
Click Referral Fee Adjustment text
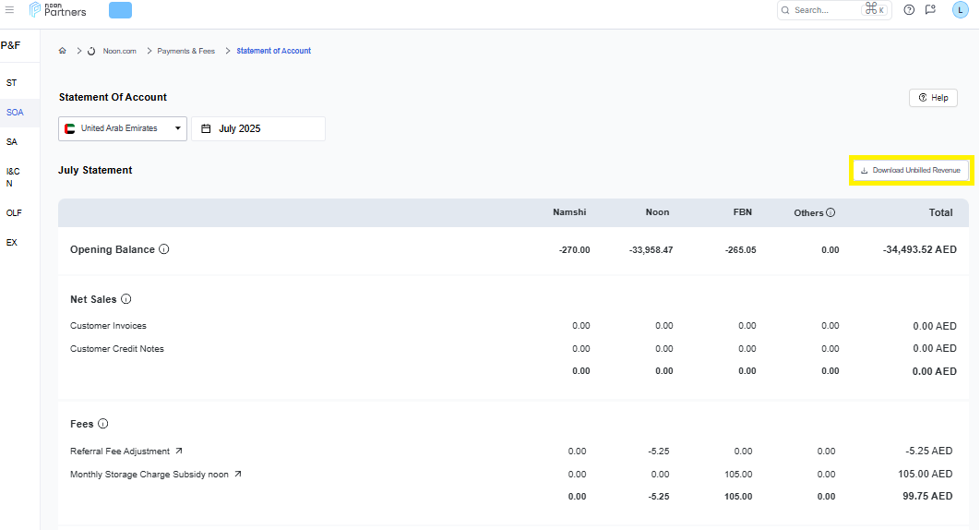coord(120,452)
